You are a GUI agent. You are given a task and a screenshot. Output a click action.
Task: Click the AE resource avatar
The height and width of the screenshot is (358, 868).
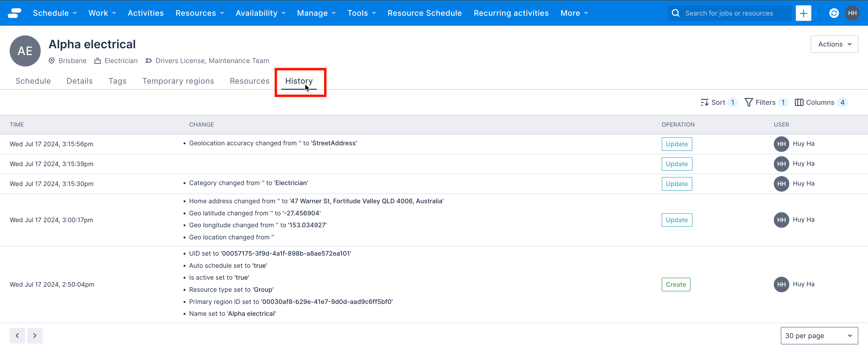coord(25,51)
